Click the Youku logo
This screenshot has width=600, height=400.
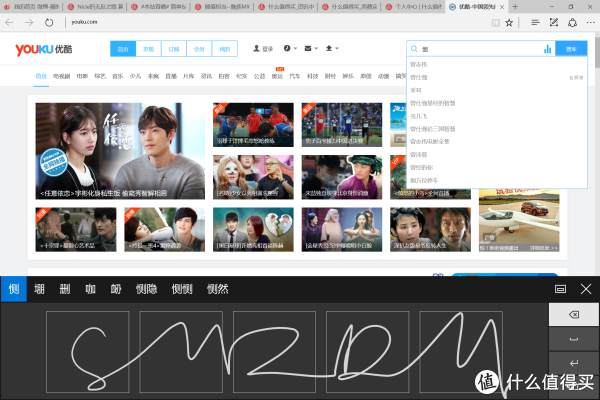tap(43, 49)
